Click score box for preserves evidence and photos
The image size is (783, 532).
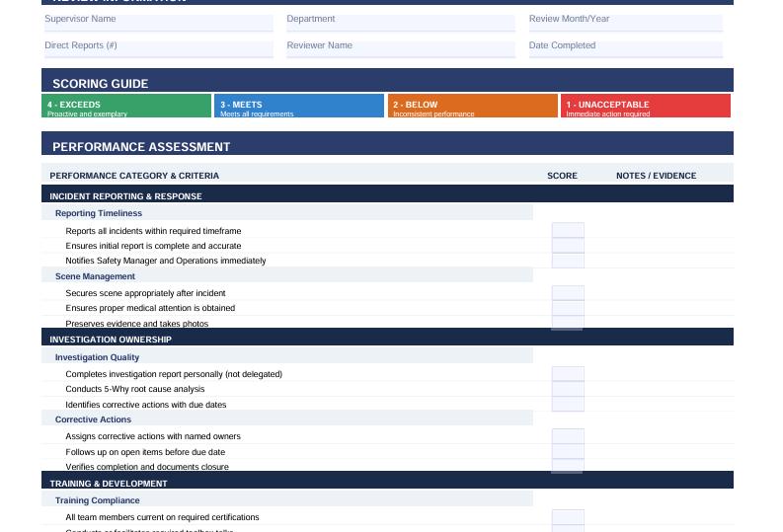[568, 323]
